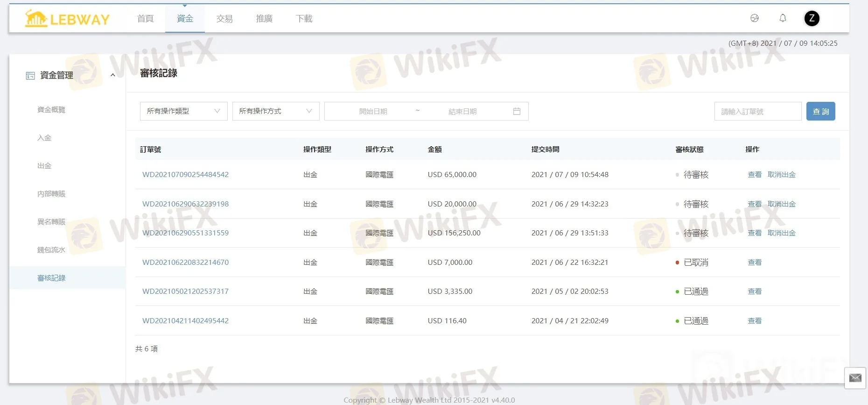Image resolution: width=868 pixels, height=405 pixels.
Task: Click the 提交時間 column header
Action: [x=545, y=149]
